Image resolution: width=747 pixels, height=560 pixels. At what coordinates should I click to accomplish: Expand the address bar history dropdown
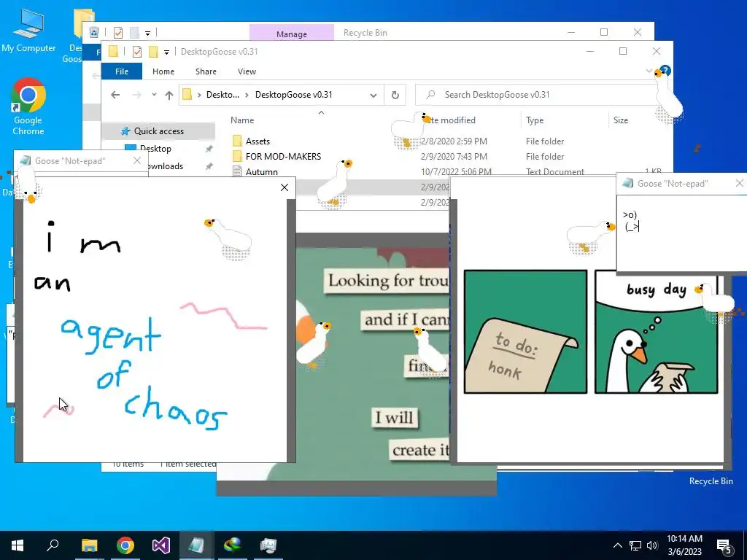[373, 95]
